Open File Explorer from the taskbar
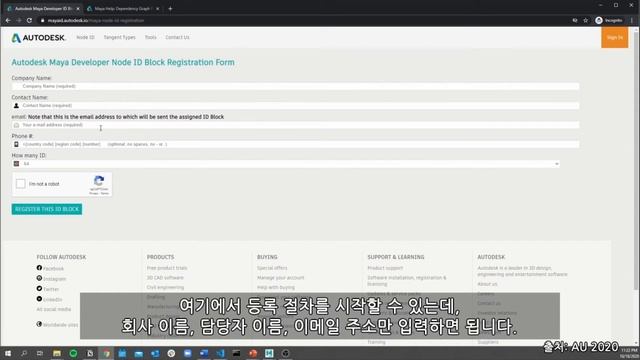Viewport: 640px width, 360px height. [57, 353]
